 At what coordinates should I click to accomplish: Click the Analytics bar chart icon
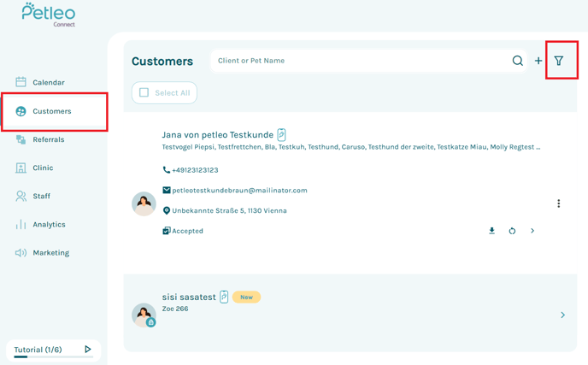coord(21,224)
